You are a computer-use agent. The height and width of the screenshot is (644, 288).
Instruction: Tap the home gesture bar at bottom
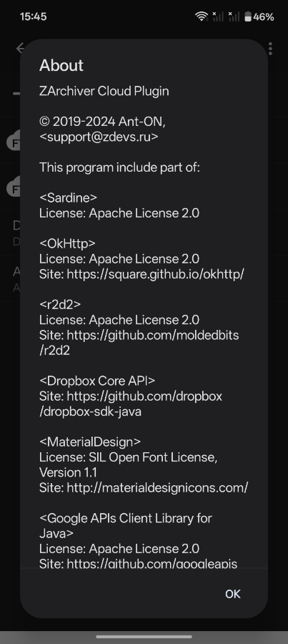pos(144,637)
